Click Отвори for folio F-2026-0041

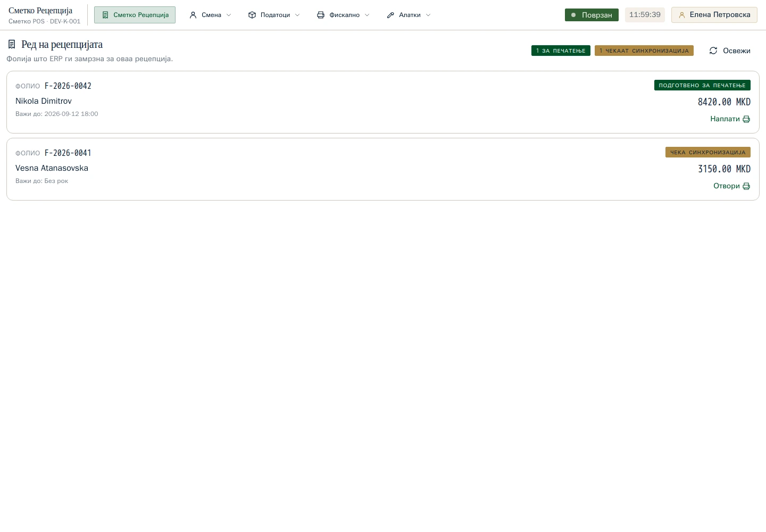click(x=732, y=186)
